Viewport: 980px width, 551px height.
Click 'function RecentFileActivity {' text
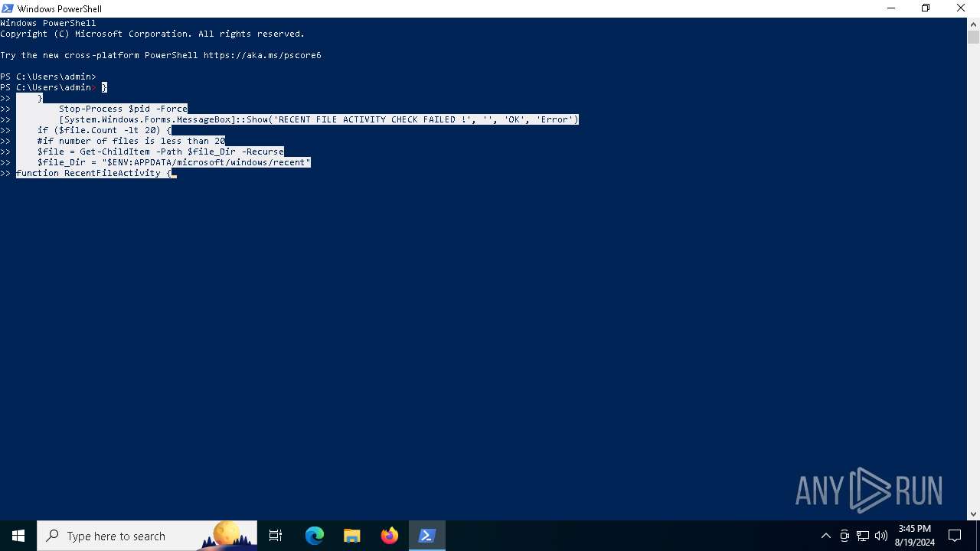[93, 173]
